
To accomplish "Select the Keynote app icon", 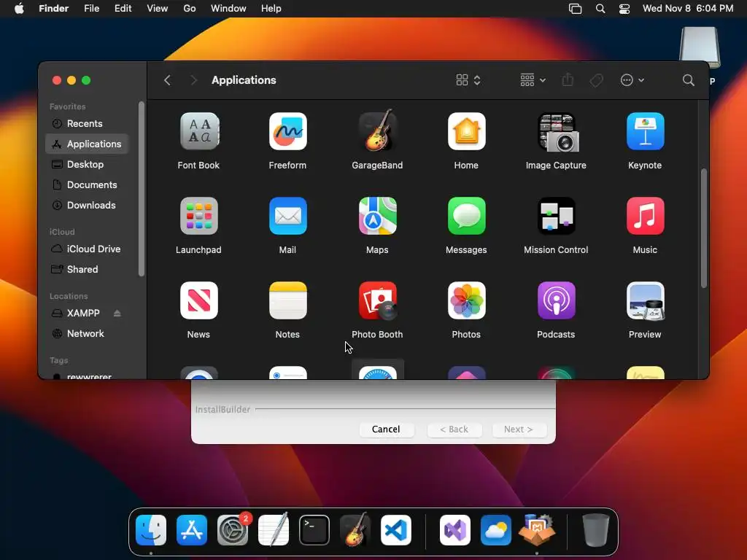I will click(x=645, y=131).
